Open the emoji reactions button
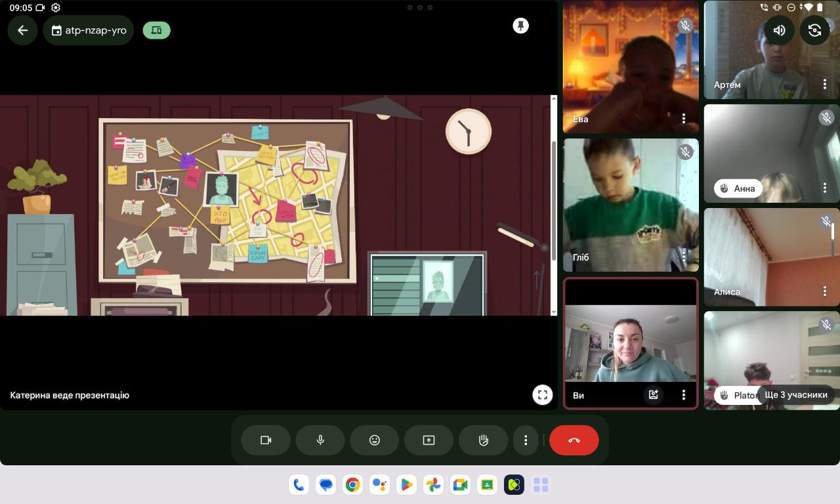840x504 pixels. 374,440
